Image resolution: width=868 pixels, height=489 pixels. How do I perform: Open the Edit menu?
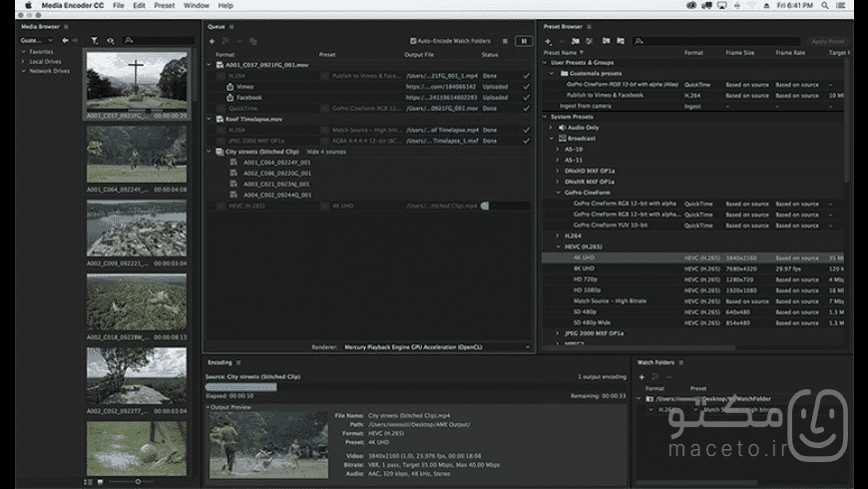point(139,6)
